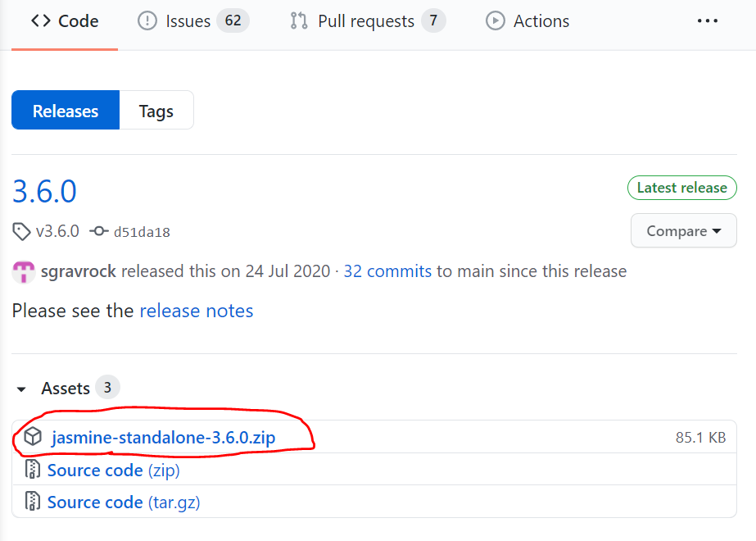Open the 3.6.0 release title
The height and width of the screenshot is (541, 756).
(44, 192)
